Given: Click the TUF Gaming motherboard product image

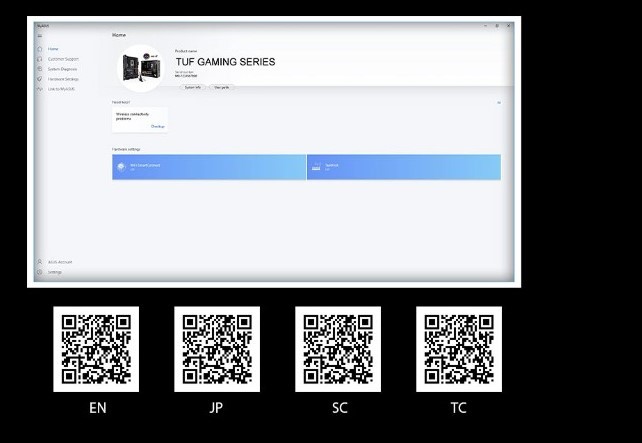Looking at the screenshot, I should tap(141, 68).
